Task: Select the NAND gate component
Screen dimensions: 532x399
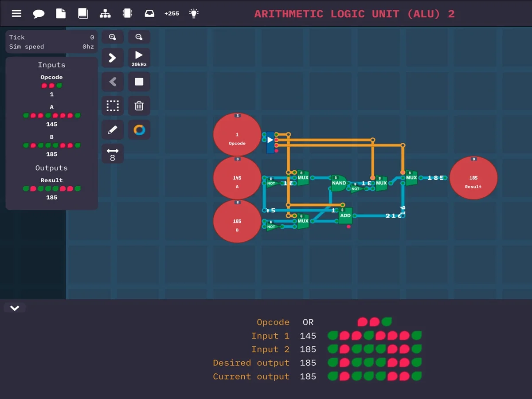Action: pyautogui.click(x=339, y=183)
